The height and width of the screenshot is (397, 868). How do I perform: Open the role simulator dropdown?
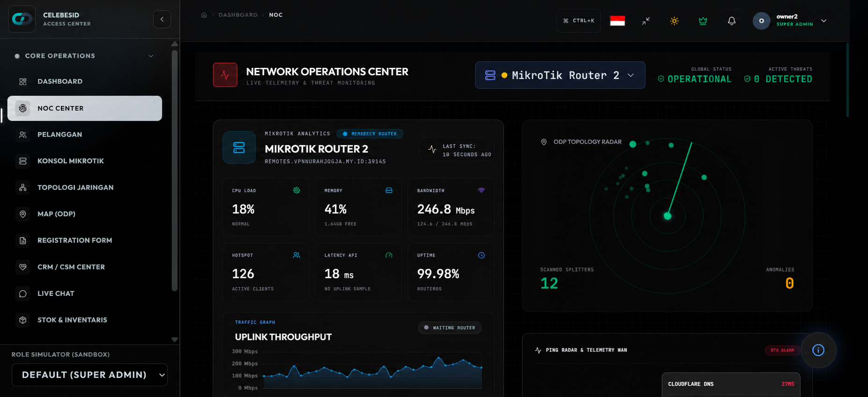[89, 375]
